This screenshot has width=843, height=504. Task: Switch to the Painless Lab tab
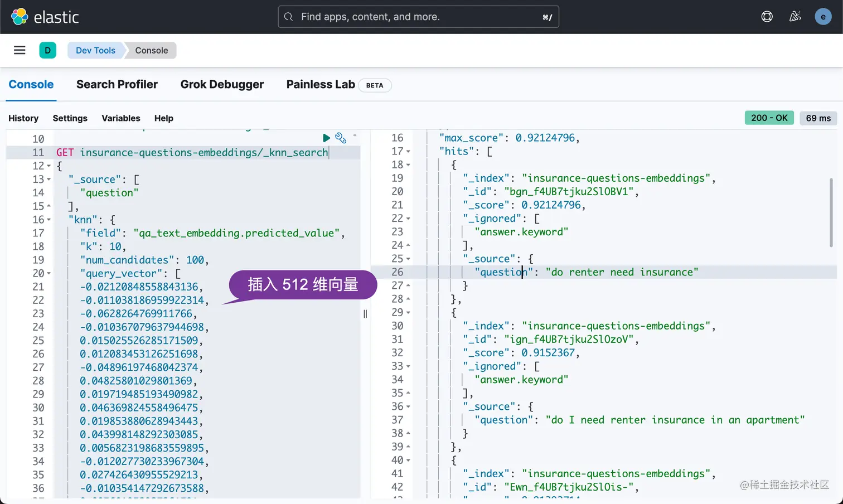coord(321,84)
